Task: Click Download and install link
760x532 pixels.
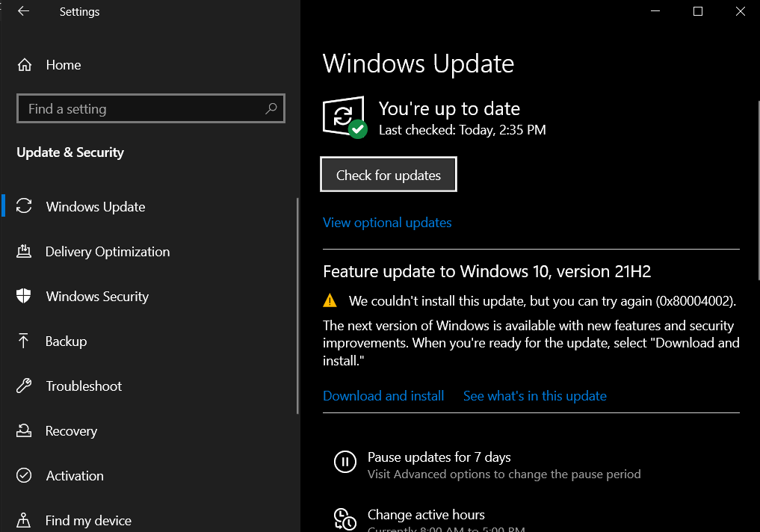Action: pos(383,396)
